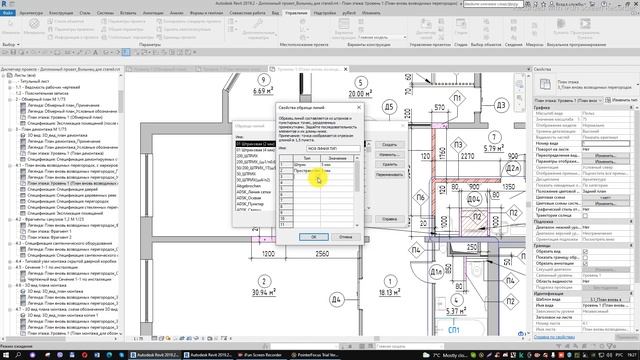Open the Файл menu
This screenshot has width=640, height=360.
tap(8, 13)
